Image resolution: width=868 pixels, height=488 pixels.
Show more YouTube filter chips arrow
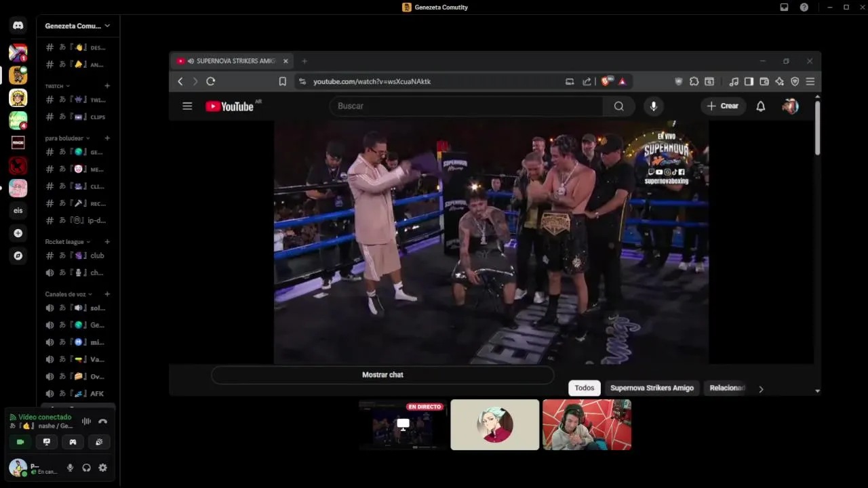point(761,389)
